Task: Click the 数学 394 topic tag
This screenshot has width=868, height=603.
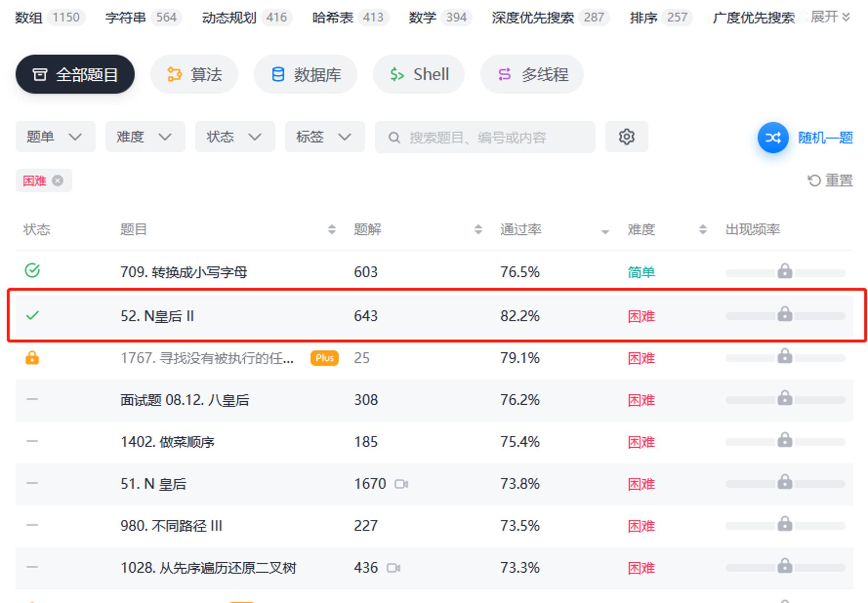Action: pos(440,17)
